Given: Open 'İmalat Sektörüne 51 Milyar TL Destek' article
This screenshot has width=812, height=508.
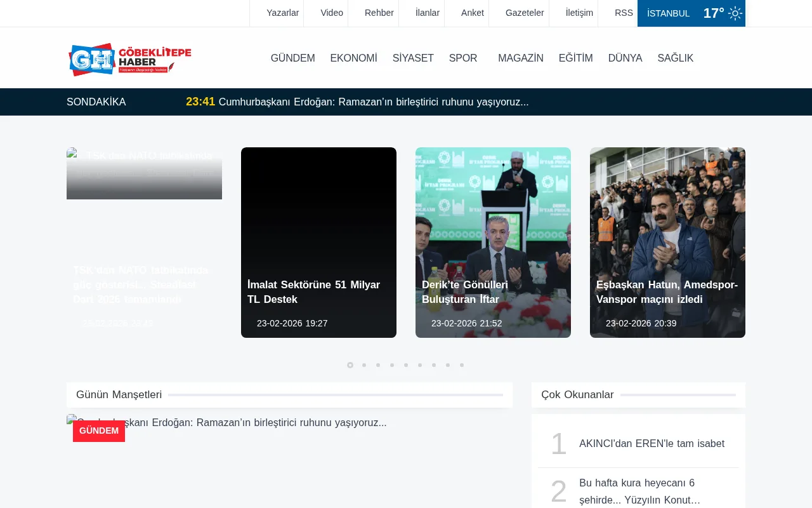Looking at the screenshot, I should [314, 292].
